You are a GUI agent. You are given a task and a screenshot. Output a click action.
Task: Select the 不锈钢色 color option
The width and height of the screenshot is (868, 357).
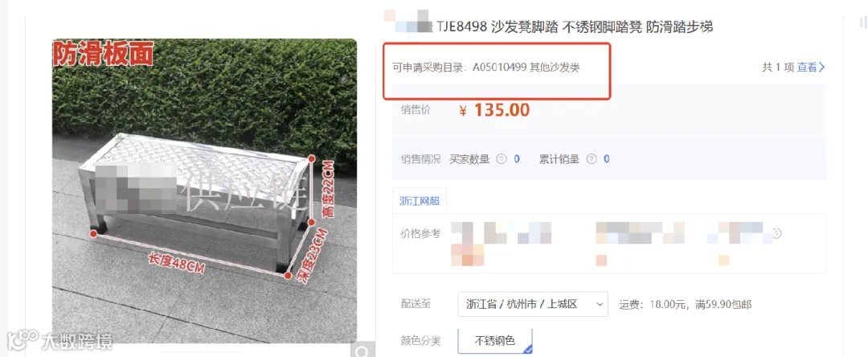pos(495,341)
